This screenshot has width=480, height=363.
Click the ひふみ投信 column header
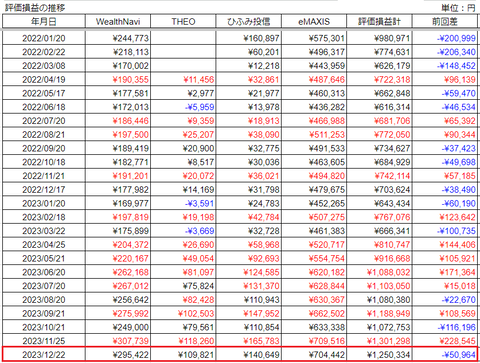click(249, 22)
